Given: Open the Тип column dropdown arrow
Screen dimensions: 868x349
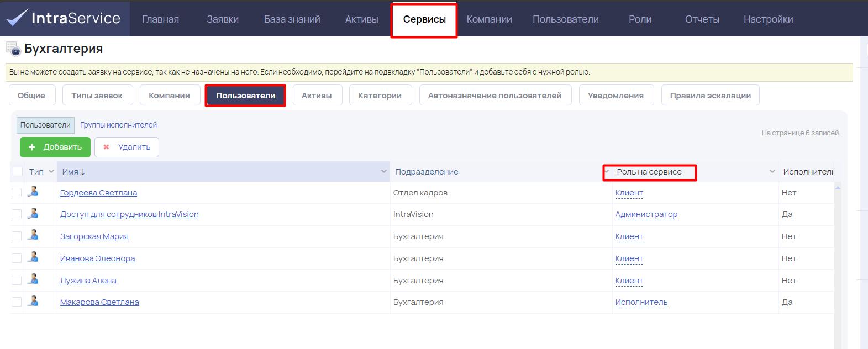Looking at the screenshot, I should (51, 172).
